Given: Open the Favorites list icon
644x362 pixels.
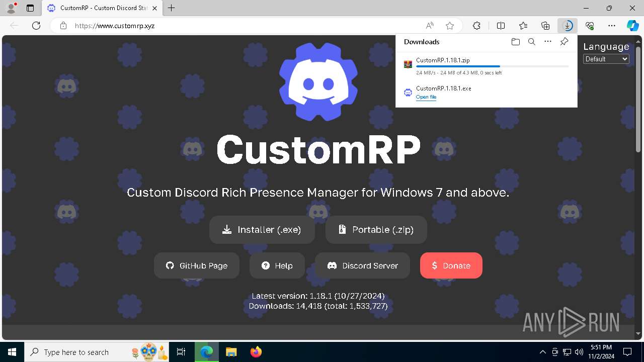Looking at the screenshot, I should (523, 26).
